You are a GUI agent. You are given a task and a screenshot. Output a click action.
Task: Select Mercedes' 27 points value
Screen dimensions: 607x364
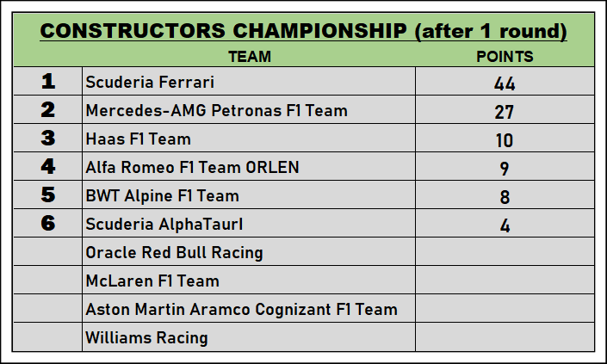(505, 112)
